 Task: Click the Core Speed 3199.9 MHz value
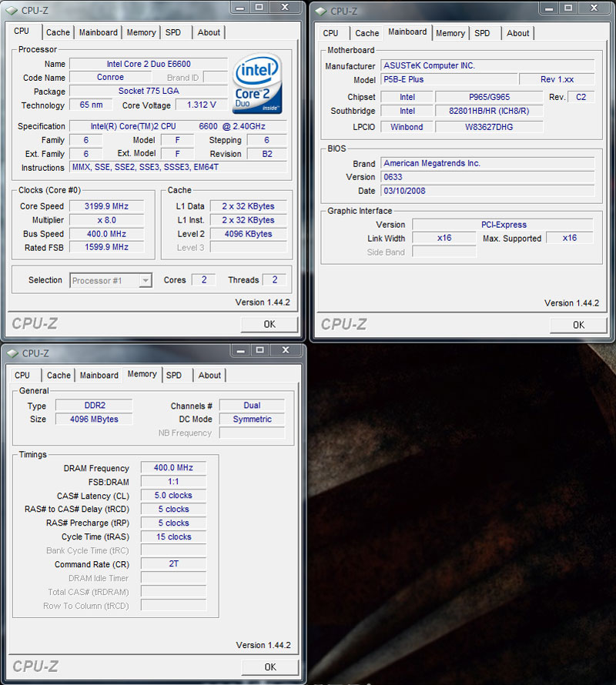pyautogui.click(x=106, y=206)
